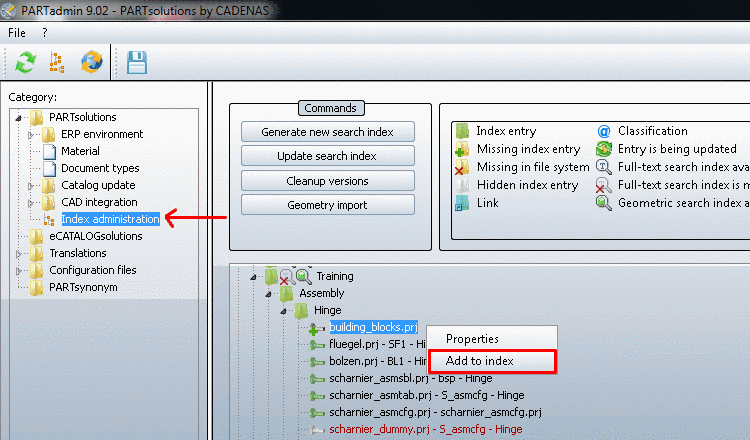This screenshot has height=440, width=750.
Task: Select Index administration in category tree
Action: 110,219
